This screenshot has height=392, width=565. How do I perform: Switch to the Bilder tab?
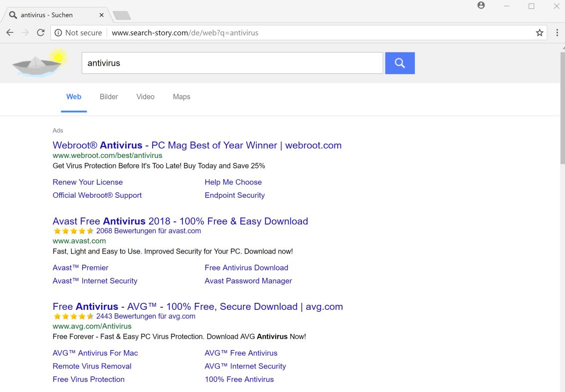coord(109,97)
